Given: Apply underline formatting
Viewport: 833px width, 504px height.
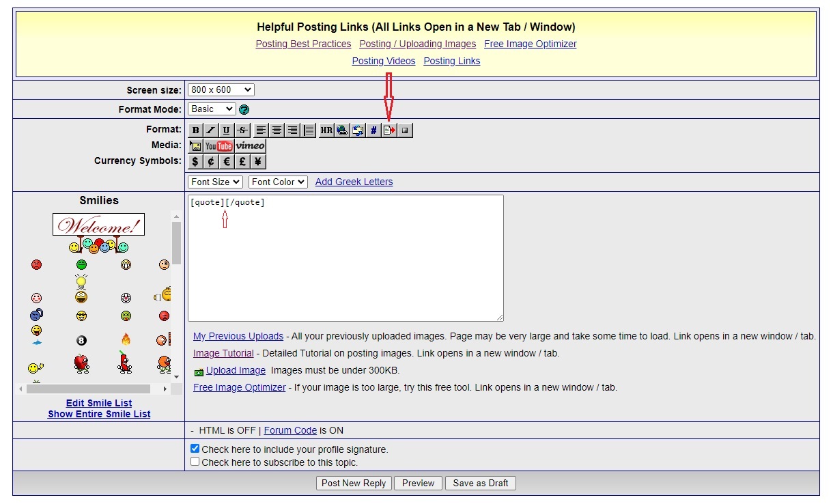Looking at the screenshot, I should [x=227, y=130].
